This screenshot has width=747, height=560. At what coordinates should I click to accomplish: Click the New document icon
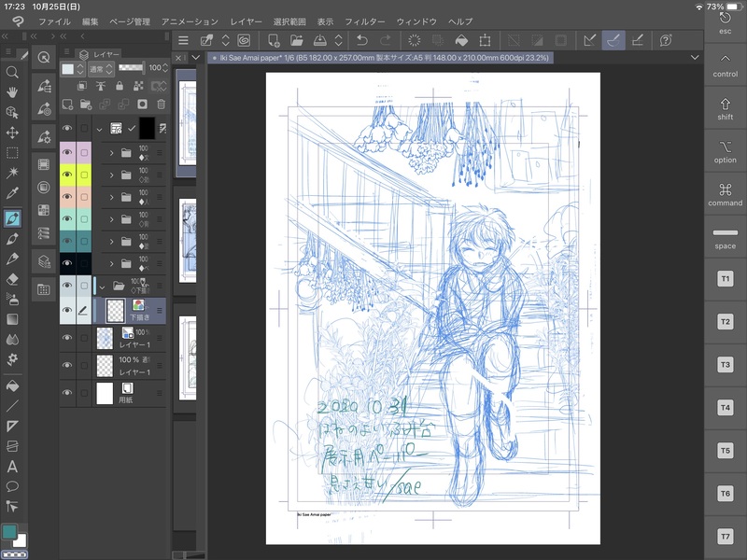click(x=274, y=40)
